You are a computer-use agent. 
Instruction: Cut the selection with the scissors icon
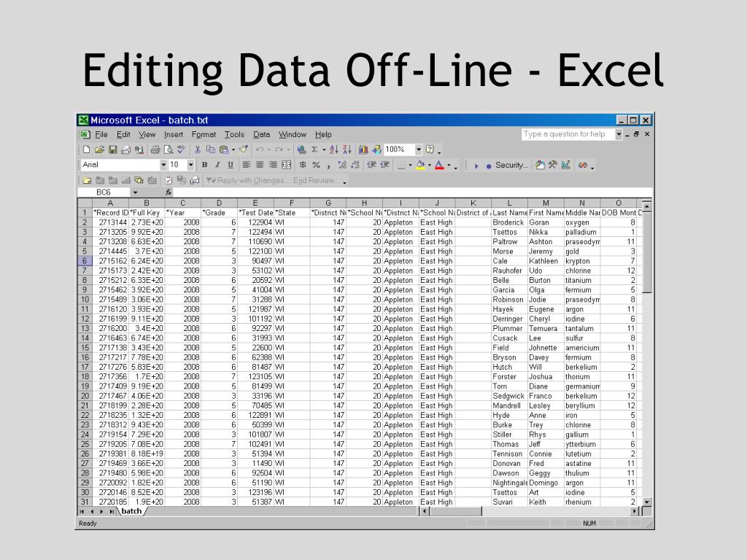197,150
